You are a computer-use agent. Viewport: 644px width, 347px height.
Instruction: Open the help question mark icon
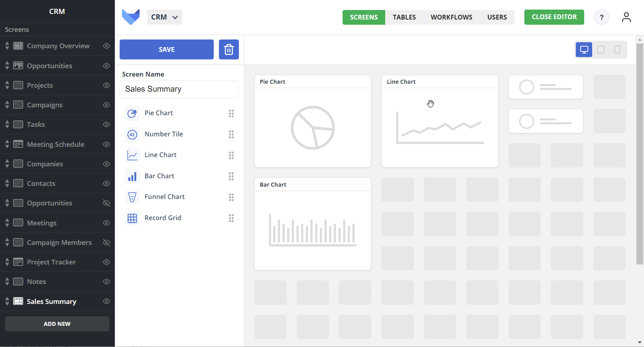tap(602, 17)
